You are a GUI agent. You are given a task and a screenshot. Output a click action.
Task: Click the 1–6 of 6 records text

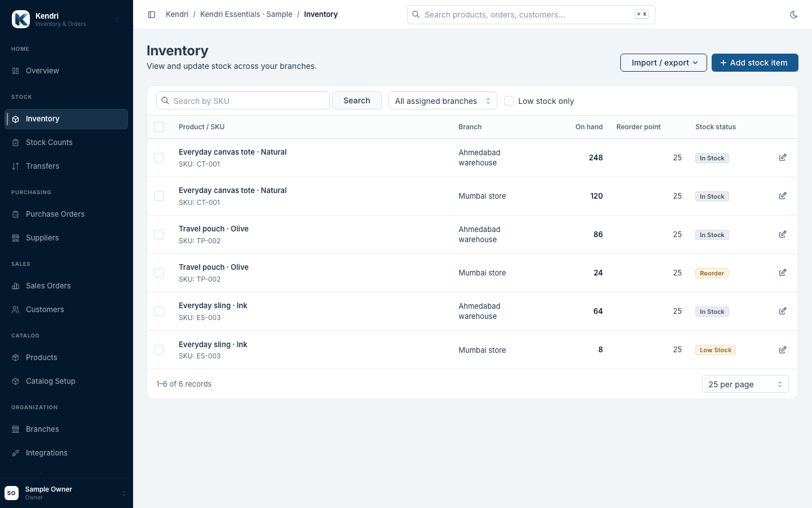point(184,384)
